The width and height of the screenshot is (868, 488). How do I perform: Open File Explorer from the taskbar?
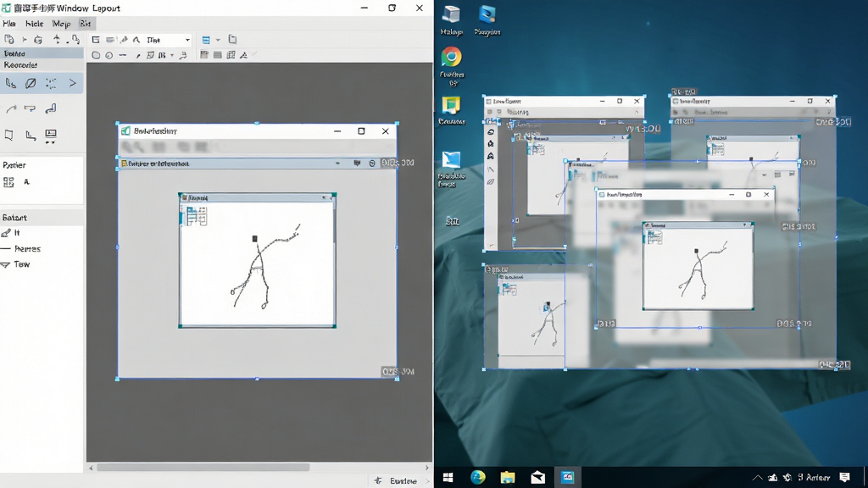[x=508, y=477]
